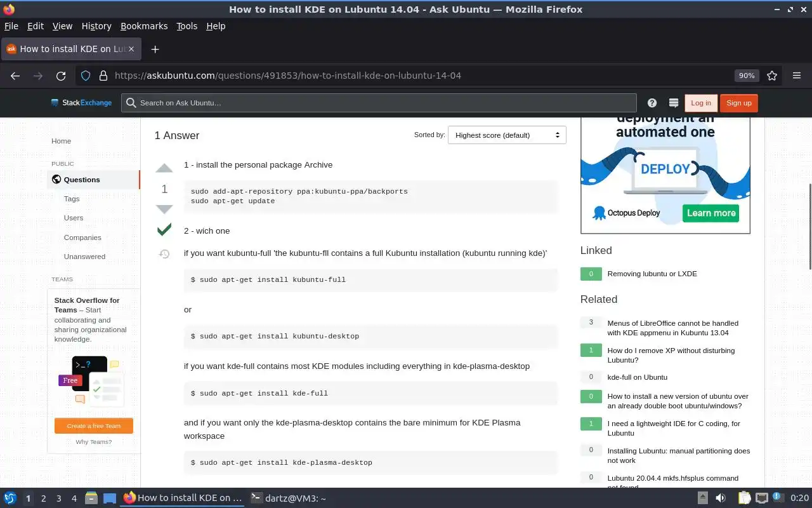The image size is (812, 508).
Task: Downvote the answer
Action: [x=164, y=209]
